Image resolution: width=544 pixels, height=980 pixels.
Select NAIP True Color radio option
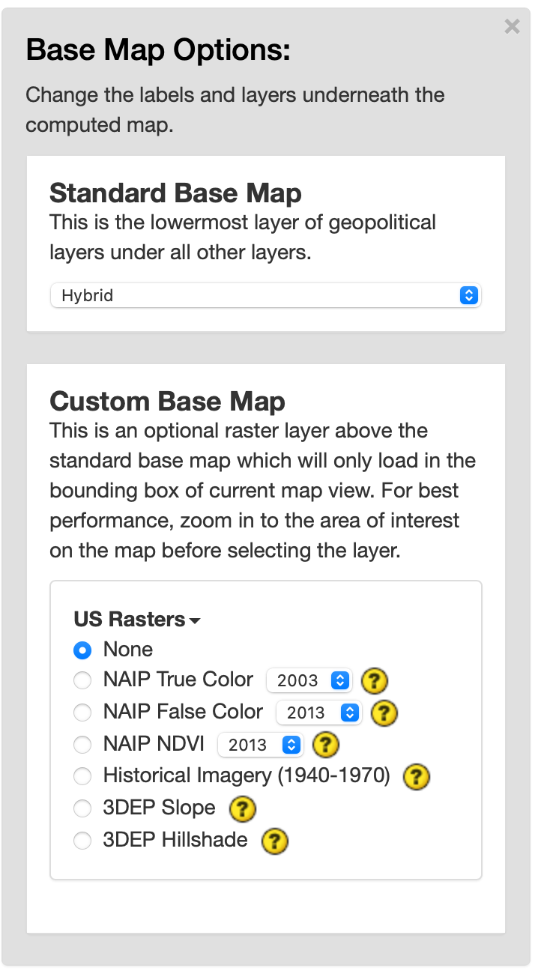tap(82, 680)
